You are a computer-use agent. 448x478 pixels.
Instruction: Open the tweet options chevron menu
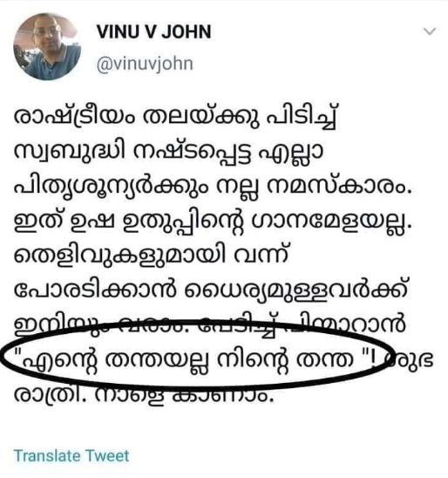click(430, 31)
